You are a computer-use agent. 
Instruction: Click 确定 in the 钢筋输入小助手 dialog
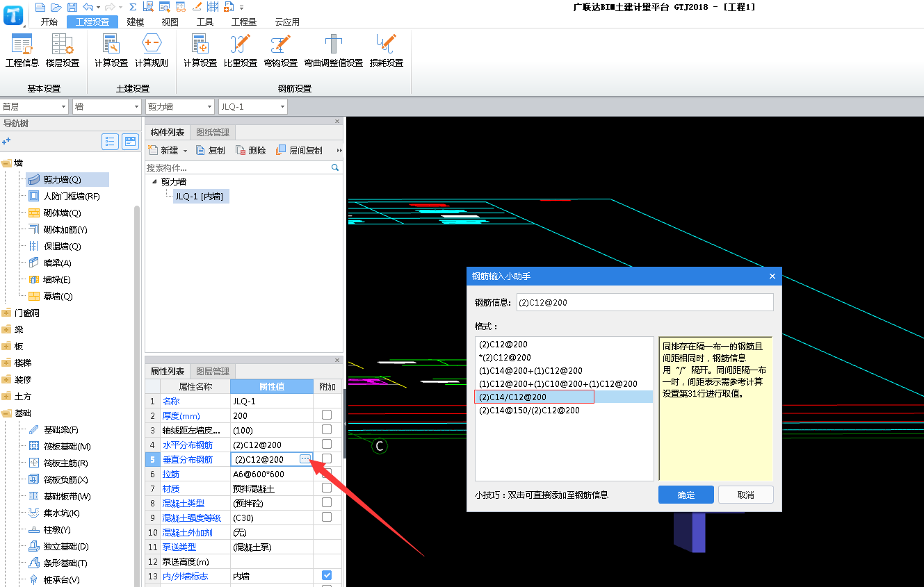tap(686, 495)
